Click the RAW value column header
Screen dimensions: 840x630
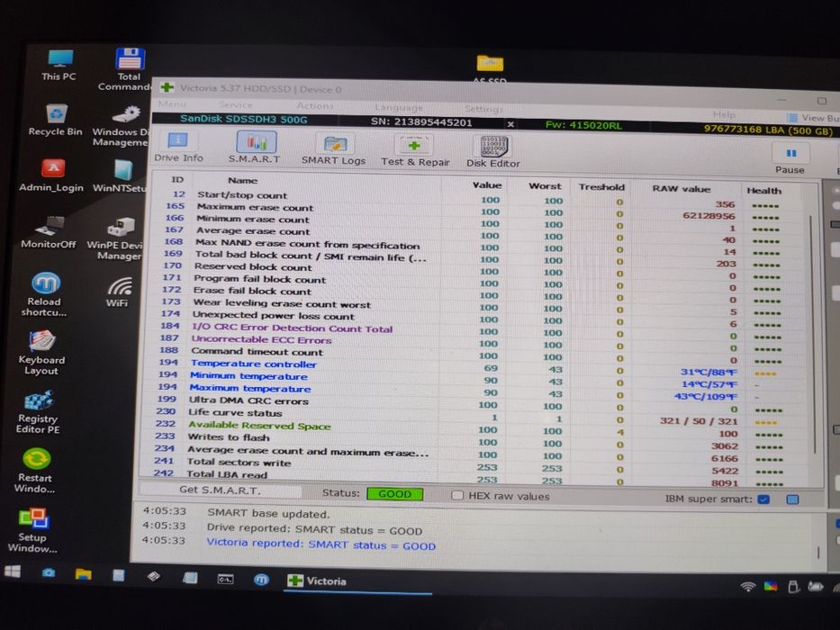click(x=682, y=189)
